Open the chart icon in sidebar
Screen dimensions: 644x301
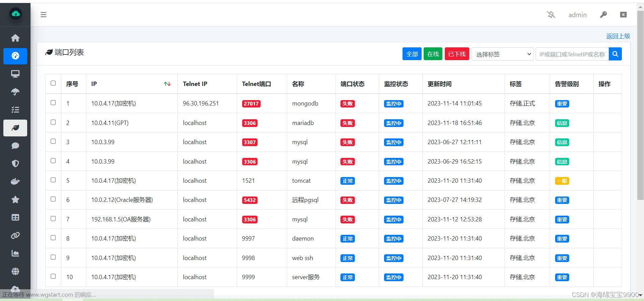tap(15, 253)
